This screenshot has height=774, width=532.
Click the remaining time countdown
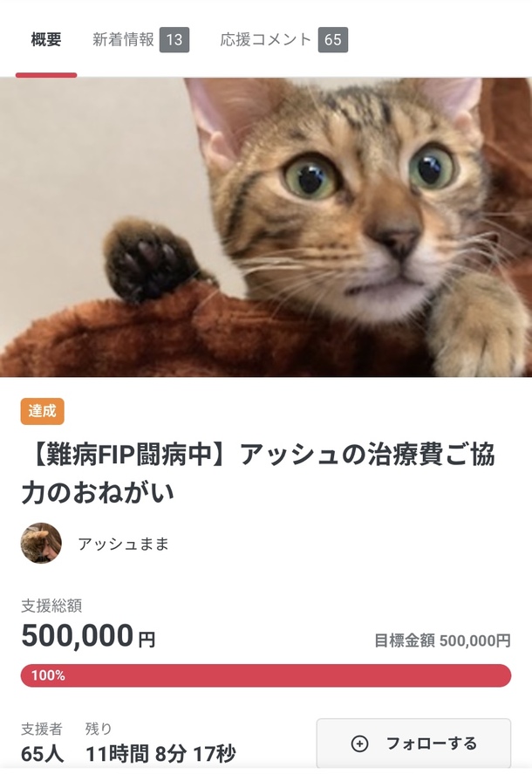[x=160, y=754]
